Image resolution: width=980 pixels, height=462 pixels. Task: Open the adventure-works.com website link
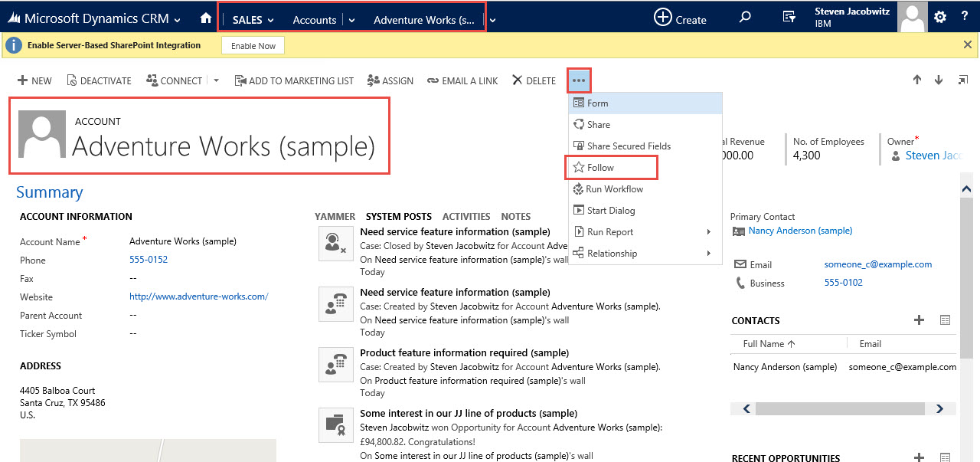click(198, 297)
